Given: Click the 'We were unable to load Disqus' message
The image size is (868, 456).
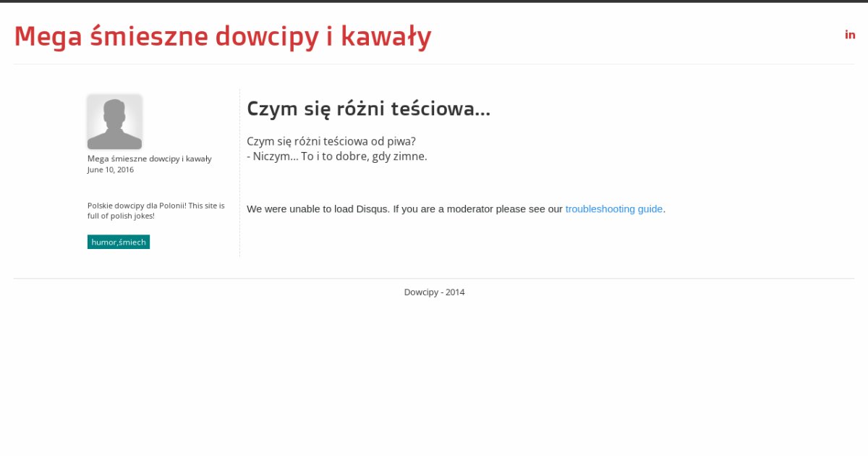Looking at the screenshot, I should click(318, 208).
